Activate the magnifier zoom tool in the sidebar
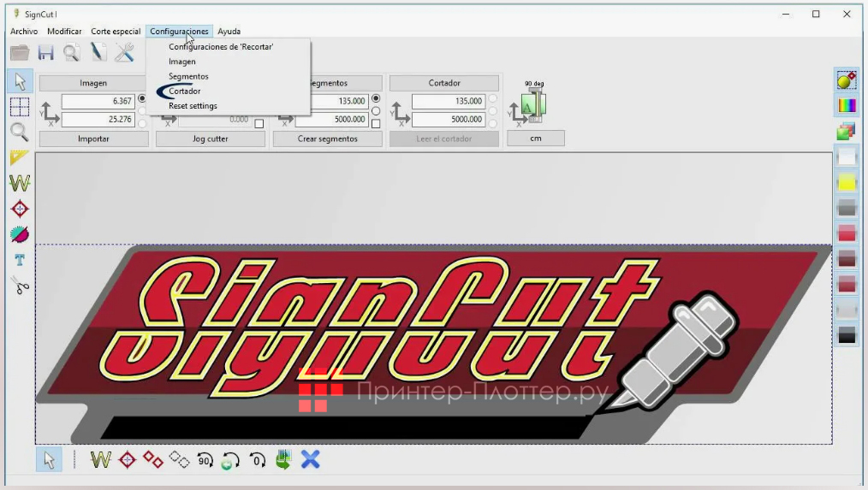868x490 pixels. (x=19, y=132)
